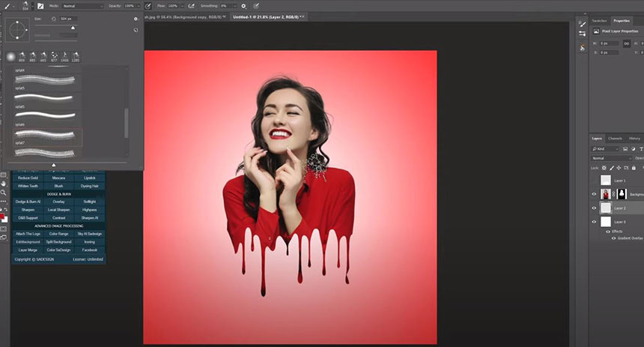The width and height of the screenshot is (644, 347).
Task: Click the Color Range button
Action: [58, 234]
